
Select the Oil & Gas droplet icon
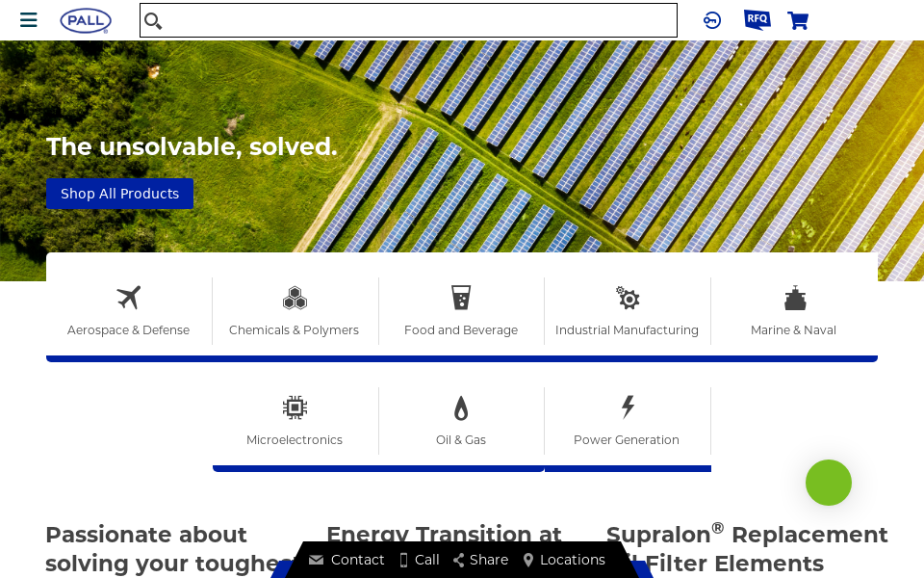461,407
